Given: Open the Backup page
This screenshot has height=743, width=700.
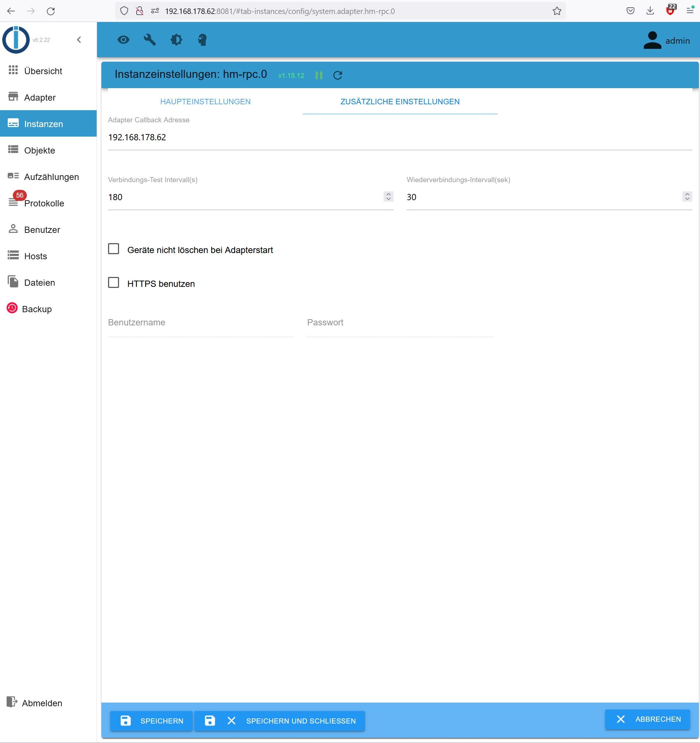Looking at the screenshot, I should coord(48,309).
